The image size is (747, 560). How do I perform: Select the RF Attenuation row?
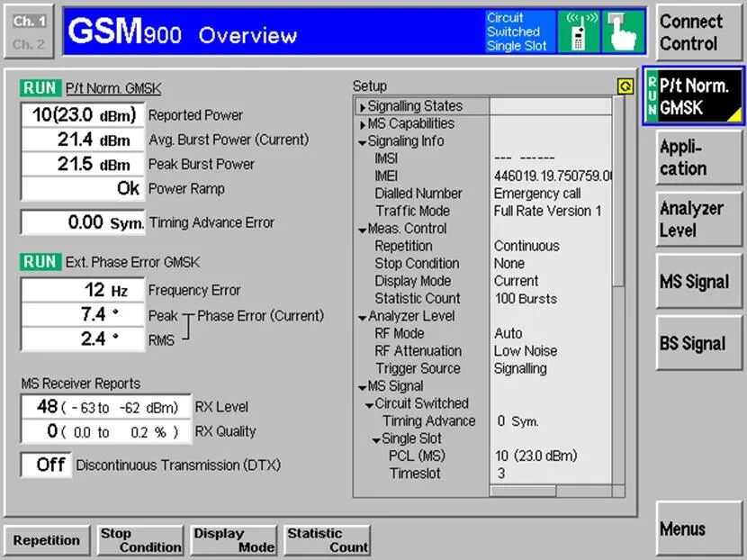(x=483, y=351)
